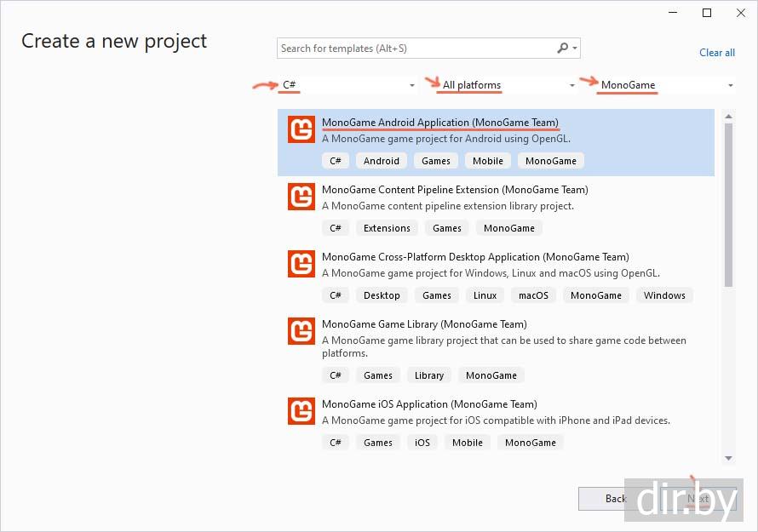Click the macOS tag on Desktop template
This screenshot has height=532, width=758.
[533, 295]
